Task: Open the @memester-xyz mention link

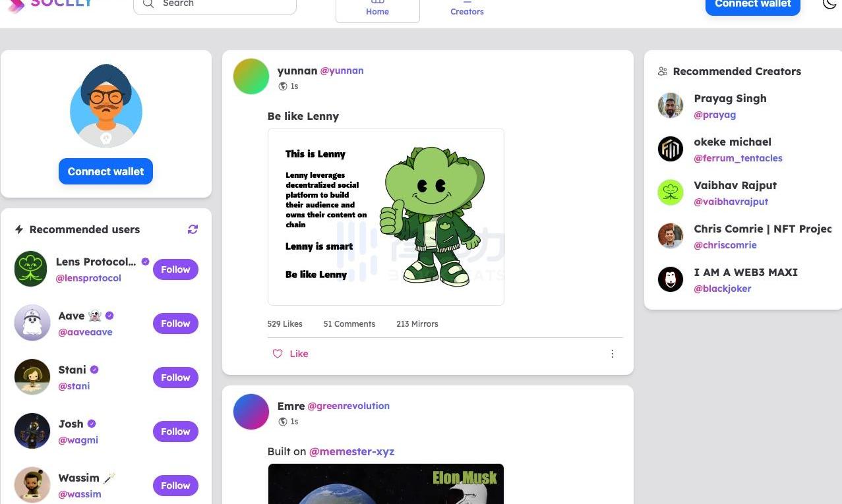Action: tap(351, 451)
